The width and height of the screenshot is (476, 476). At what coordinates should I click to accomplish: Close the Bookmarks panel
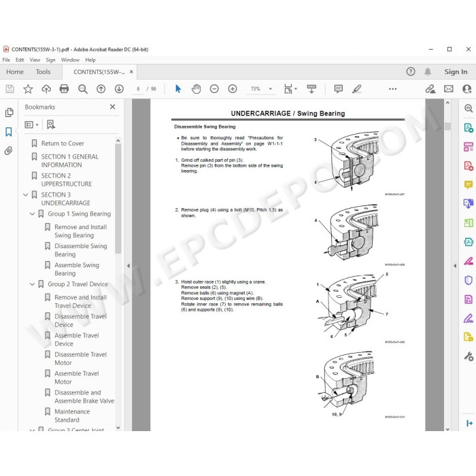tap(113, 107)
